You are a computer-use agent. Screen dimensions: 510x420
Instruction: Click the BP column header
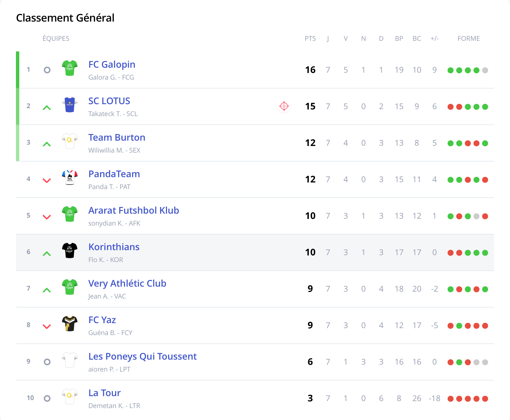(399, 38)
